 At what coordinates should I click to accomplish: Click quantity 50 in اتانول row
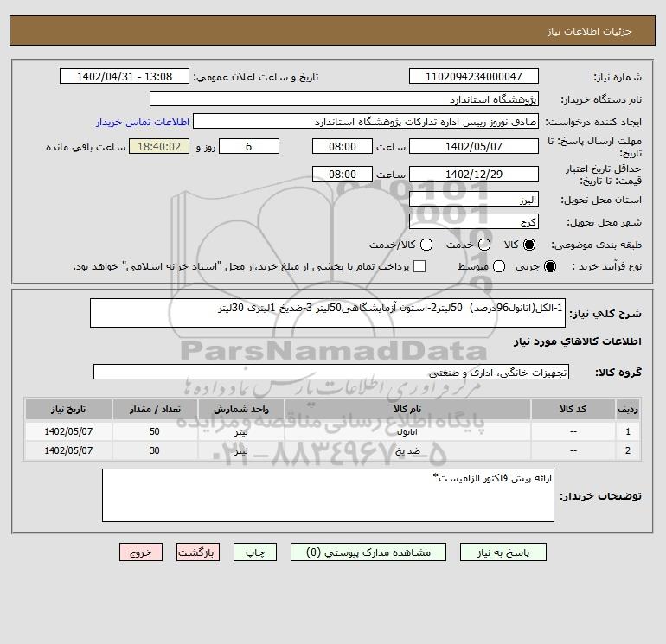155,431
